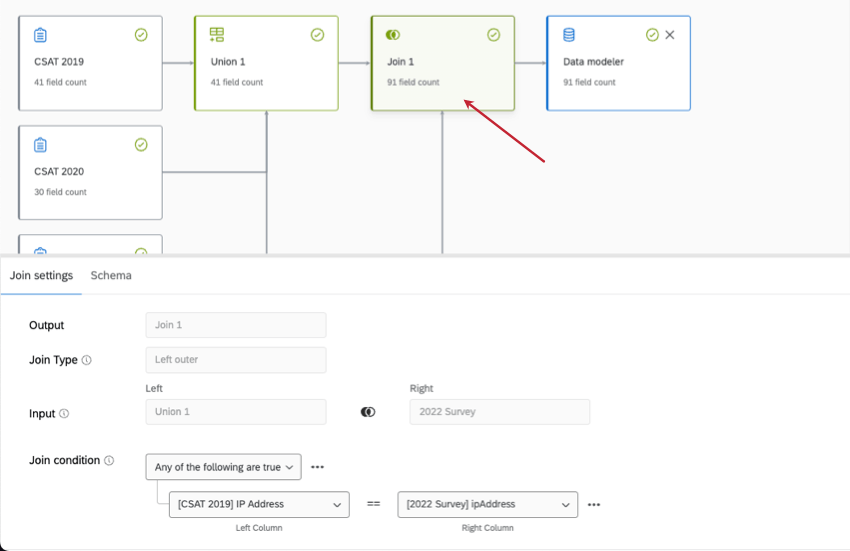The height and width of the screenshot is (551, 850).
Task: Open more options beside the join condition group
Action: pyautogui.click(x=318, y=467)
